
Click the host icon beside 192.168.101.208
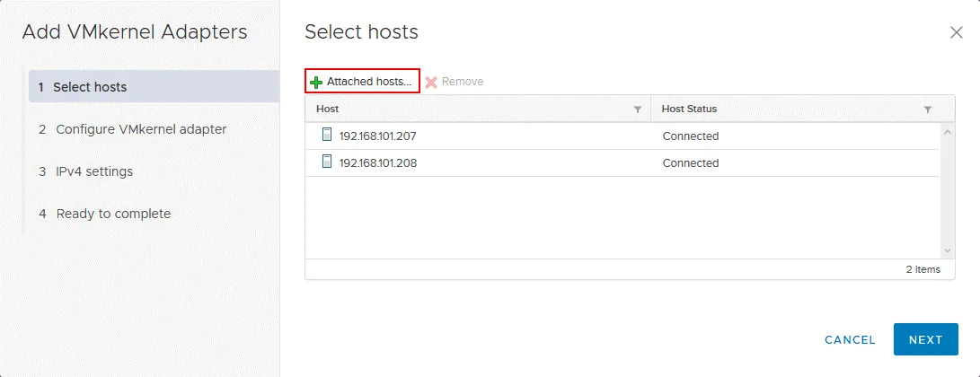[327, 162]
